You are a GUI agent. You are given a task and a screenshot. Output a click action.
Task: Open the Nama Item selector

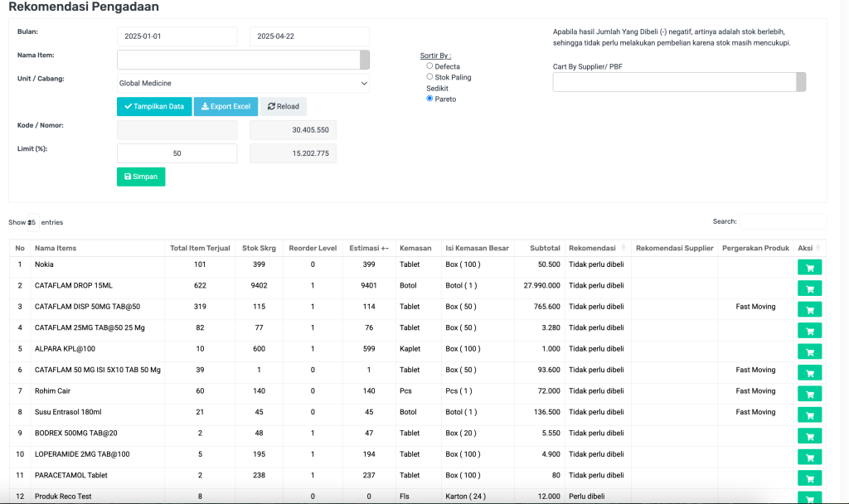click(x=242, y=59)
